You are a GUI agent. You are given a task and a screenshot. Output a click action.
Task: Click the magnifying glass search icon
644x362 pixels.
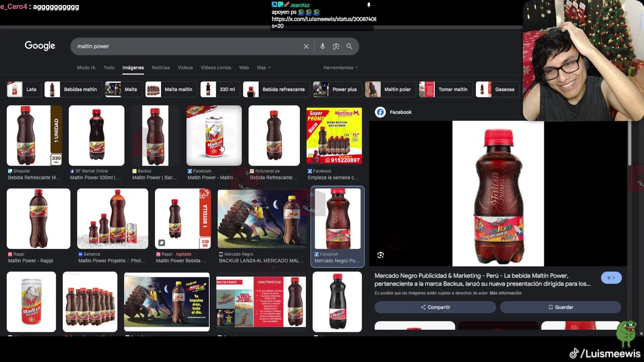(x=349, y=46)
